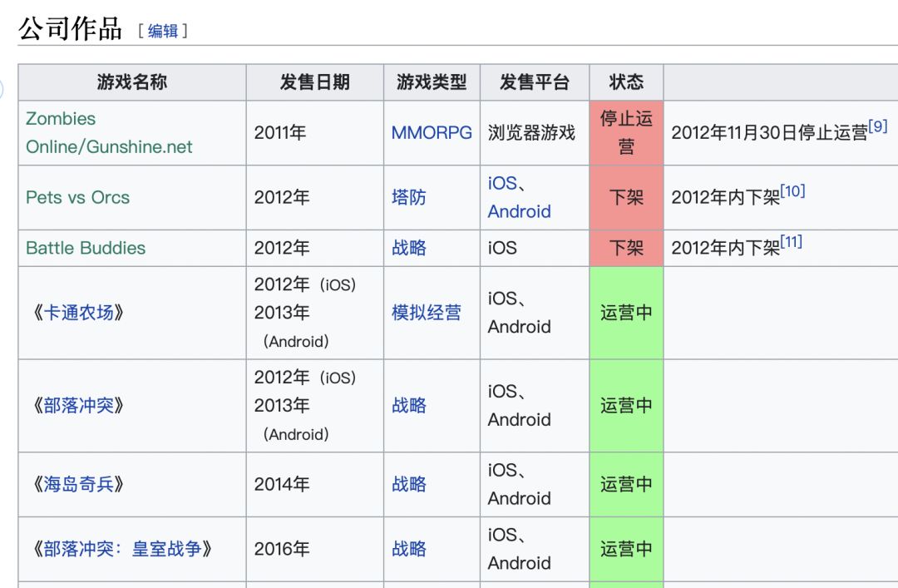The image size is (898, 588).
Task: Open the Zombies Online/Gunshine.net link
Action: click(x=108, y=133)
